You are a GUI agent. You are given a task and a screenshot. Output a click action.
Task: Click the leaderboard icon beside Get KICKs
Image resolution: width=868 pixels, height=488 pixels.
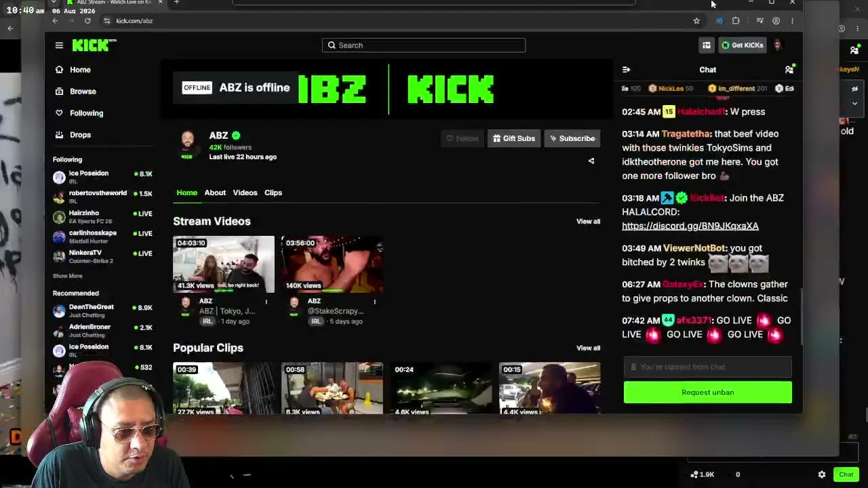pyautogui.click(x=707, y=45)
